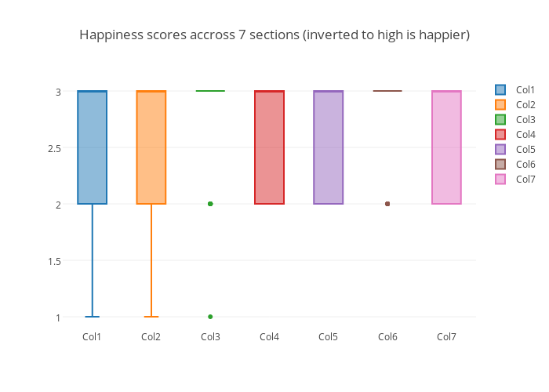Click the Col3 outlier point at 2
The image size is (549, 392).
pos(210,204)
